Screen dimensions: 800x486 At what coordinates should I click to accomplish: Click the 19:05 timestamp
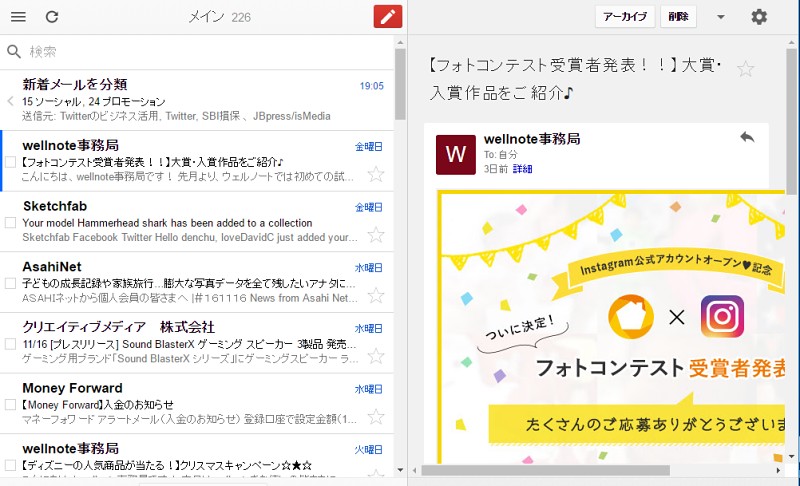(x=371, y=86)
